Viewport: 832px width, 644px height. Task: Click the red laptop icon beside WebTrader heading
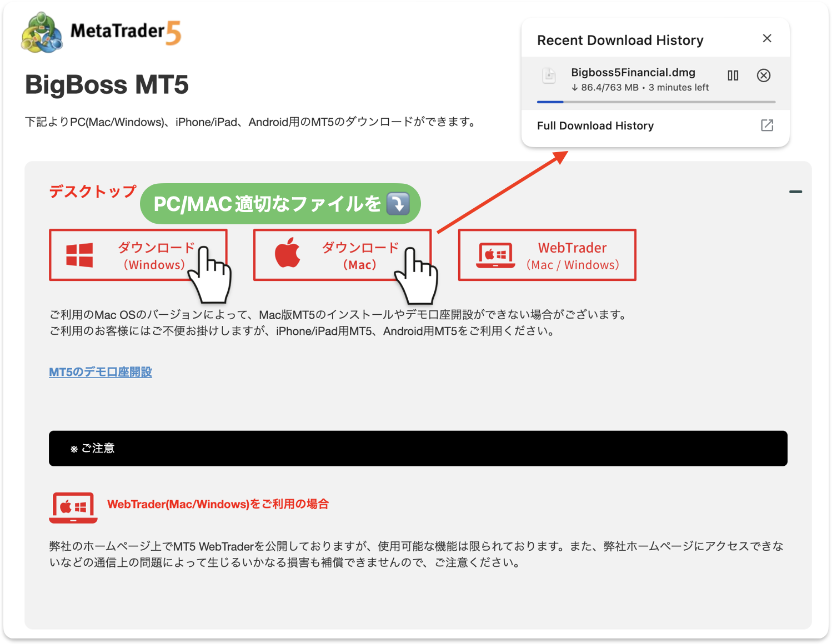coord(73,507)
